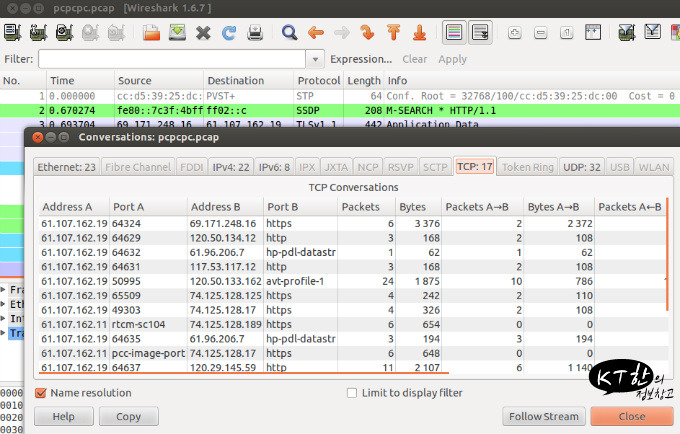Select the avt-profile-1 conversation row
Screen dimensions: 680x434
tap(353, 281)
